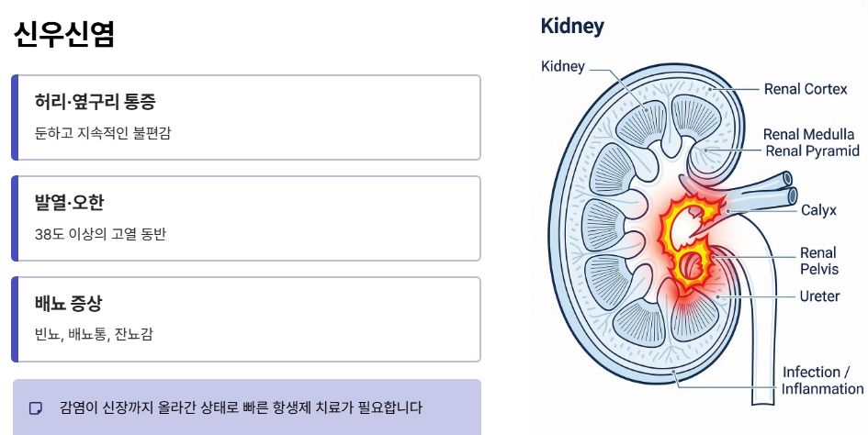
Task: Click the 신우신염 page heading
Action: (x=64, y=34)
